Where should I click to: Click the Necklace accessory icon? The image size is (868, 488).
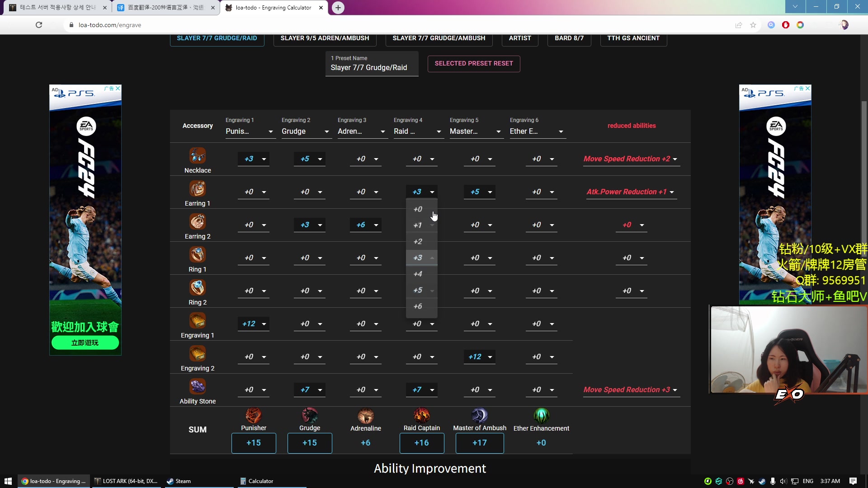pyautogui.click(x=198, y=156)
